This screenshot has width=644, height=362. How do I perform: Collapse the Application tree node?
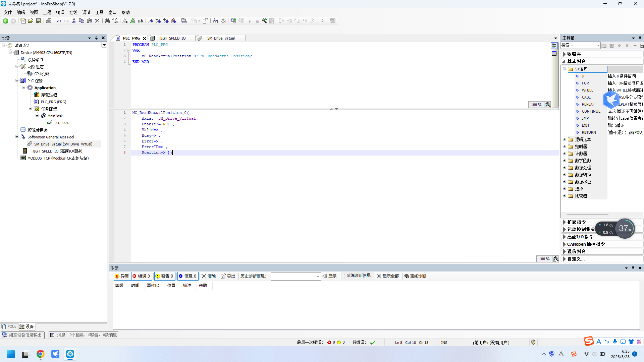click(23, 87)
